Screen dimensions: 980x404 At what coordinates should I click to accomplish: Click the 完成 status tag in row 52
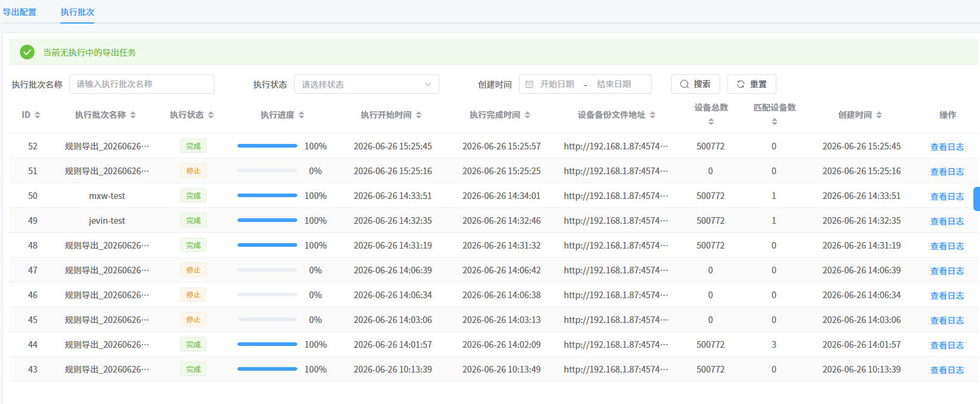pos(193,146)
